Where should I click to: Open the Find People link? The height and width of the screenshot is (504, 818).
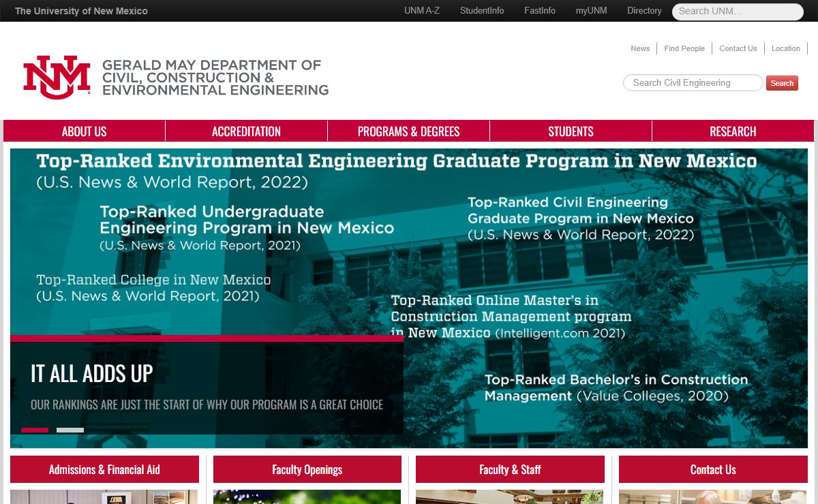[x=684, y=48]
